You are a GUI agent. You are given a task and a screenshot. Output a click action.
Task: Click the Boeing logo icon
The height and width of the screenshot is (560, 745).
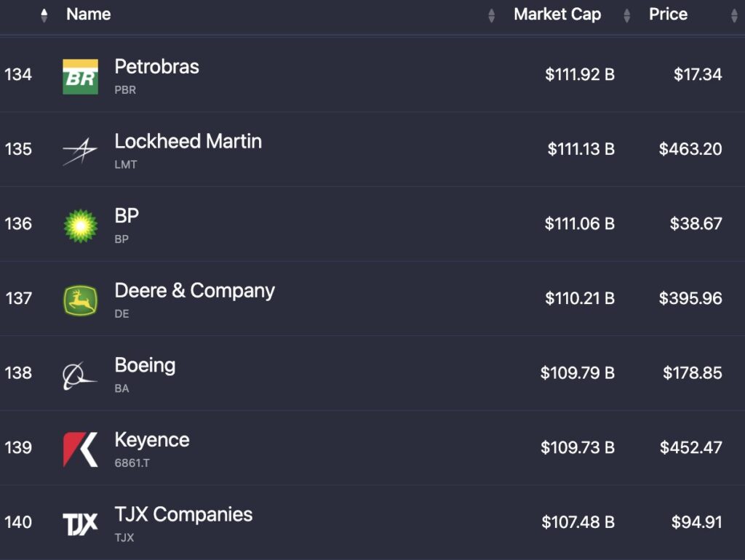click(80, 375)
